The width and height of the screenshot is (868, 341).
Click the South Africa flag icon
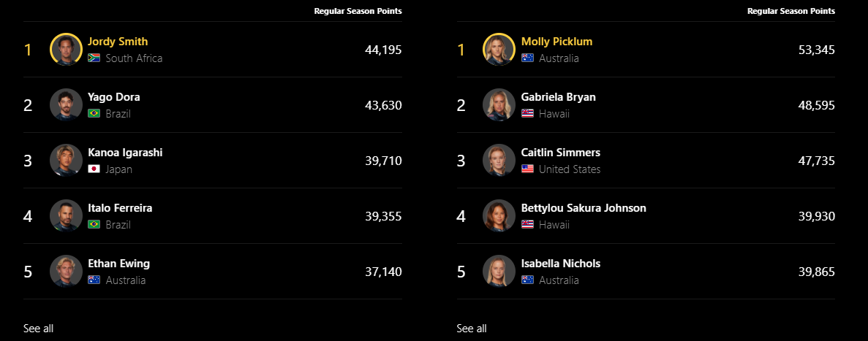94,58
